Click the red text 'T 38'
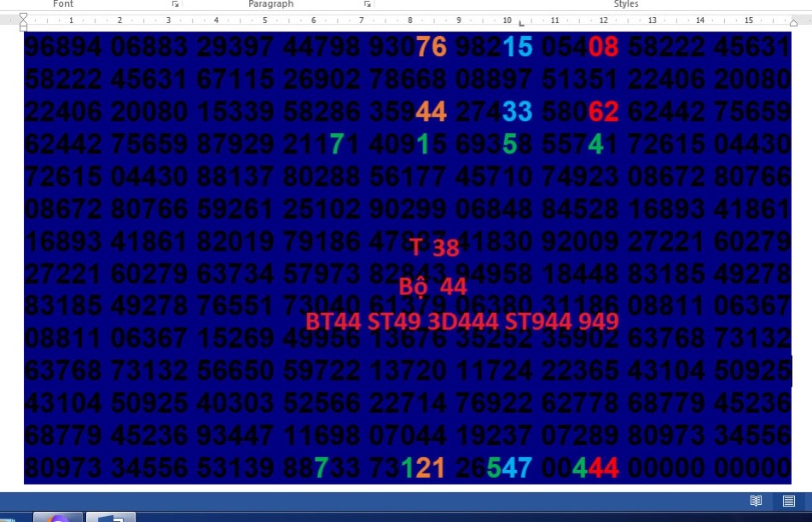The width and height of the screenshot is (812, 522). coord(434,247)
